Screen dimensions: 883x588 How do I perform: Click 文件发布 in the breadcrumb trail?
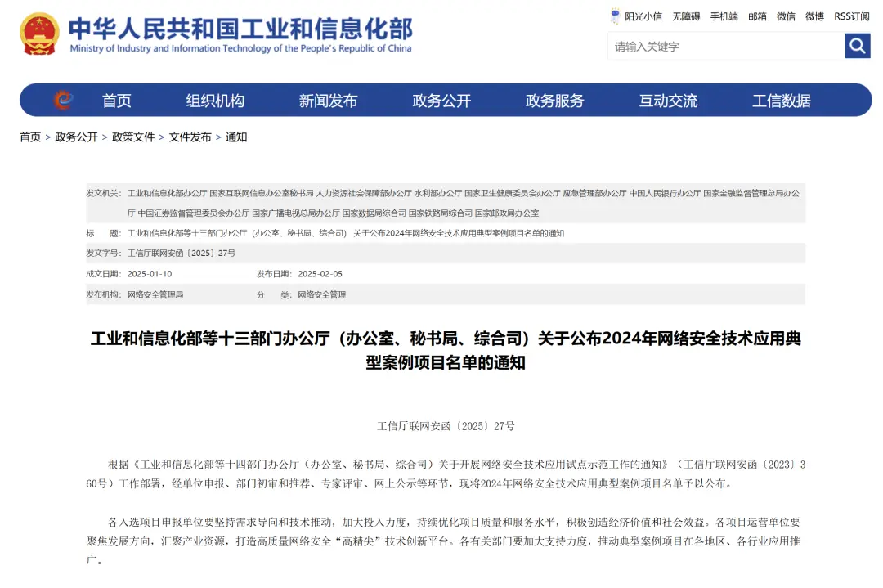(x=190, y=137)
